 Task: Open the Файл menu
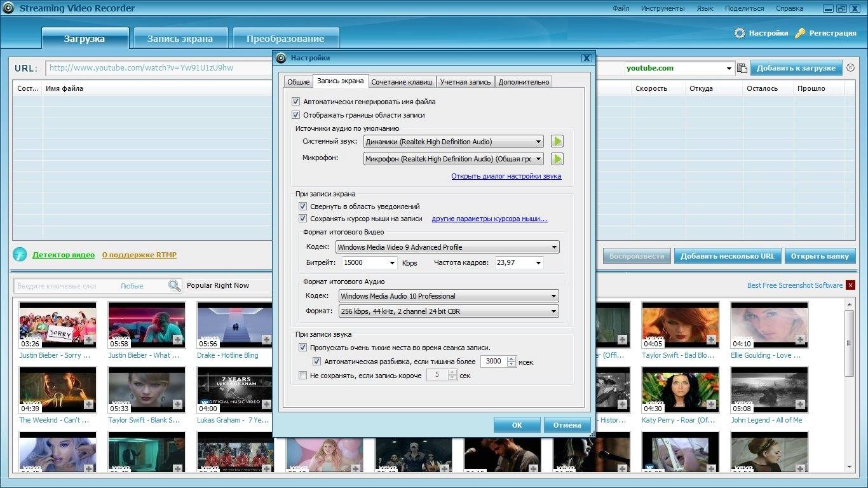[x=621, y=8]
